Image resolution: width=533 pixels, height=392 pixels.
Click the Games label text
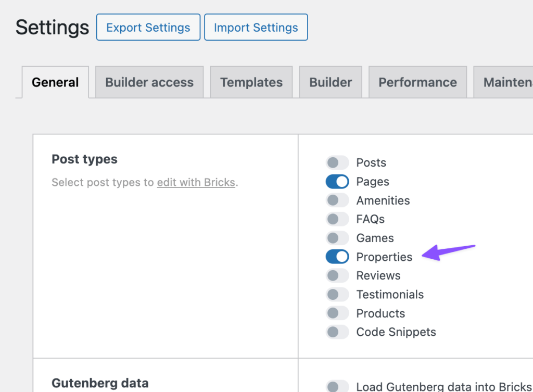tap(375, 238)
